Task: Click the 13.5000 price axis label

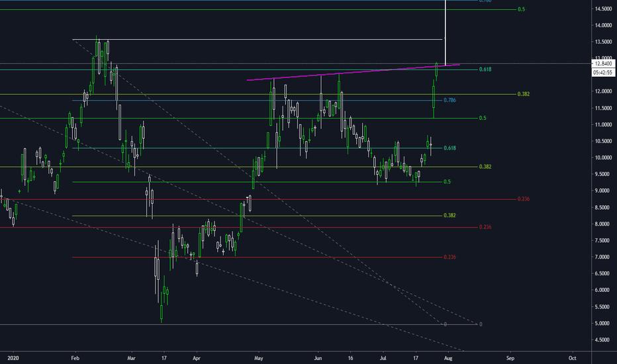Action: pyautogui.click(x=604, y=42)
